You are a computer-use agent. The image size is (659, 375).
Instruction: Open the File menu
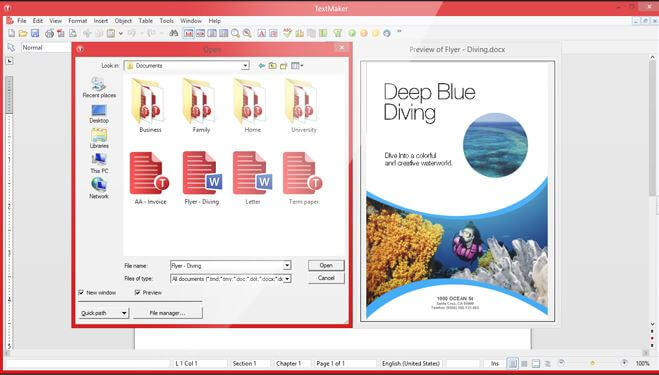tap(21, 21)
